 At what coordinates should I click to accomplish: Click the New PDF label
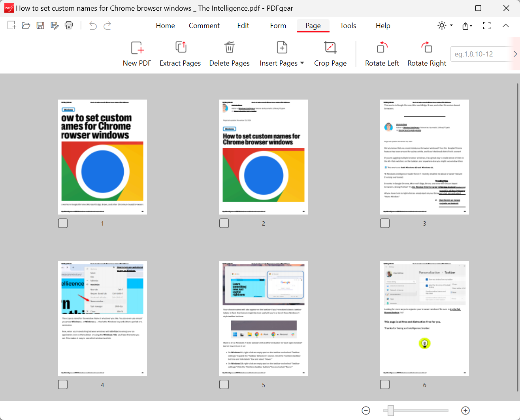[137, 63]
